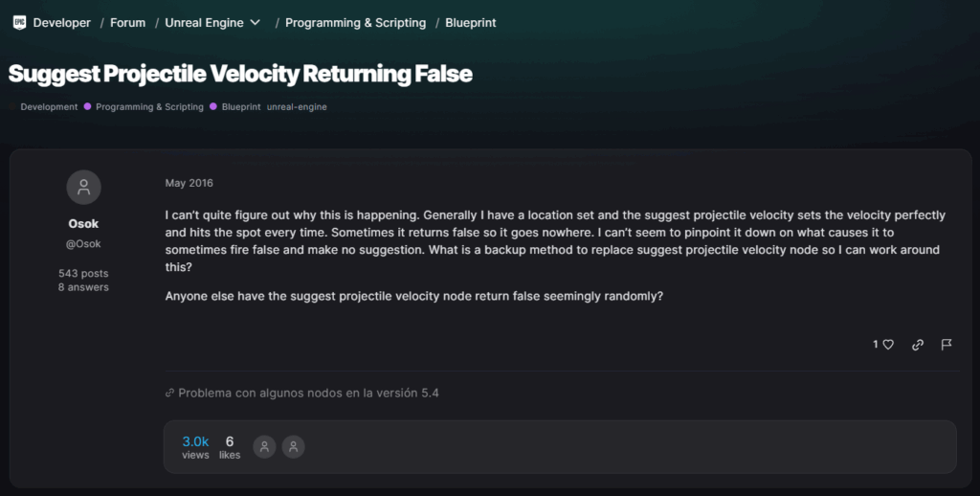Viewport: 980px width, 496px height.
Task: Select the Development category tag
Action: point(49,107)
